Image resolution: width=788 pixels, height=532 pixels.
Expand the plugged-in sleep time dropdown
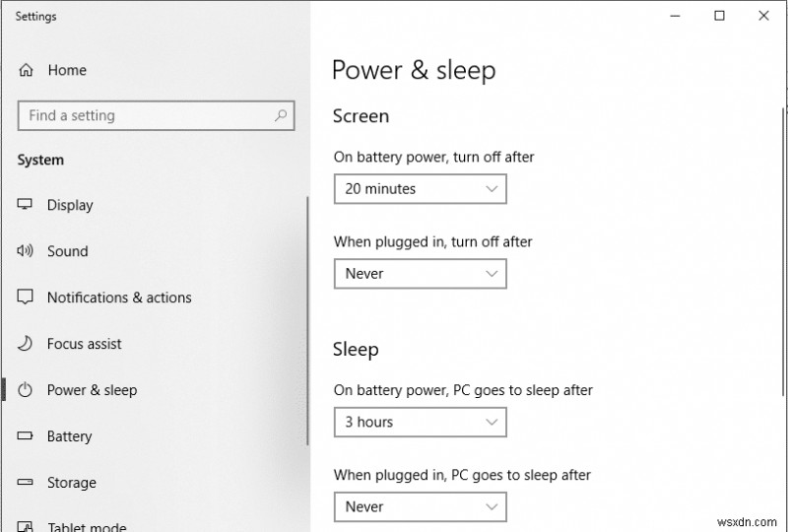coord(420,507)
